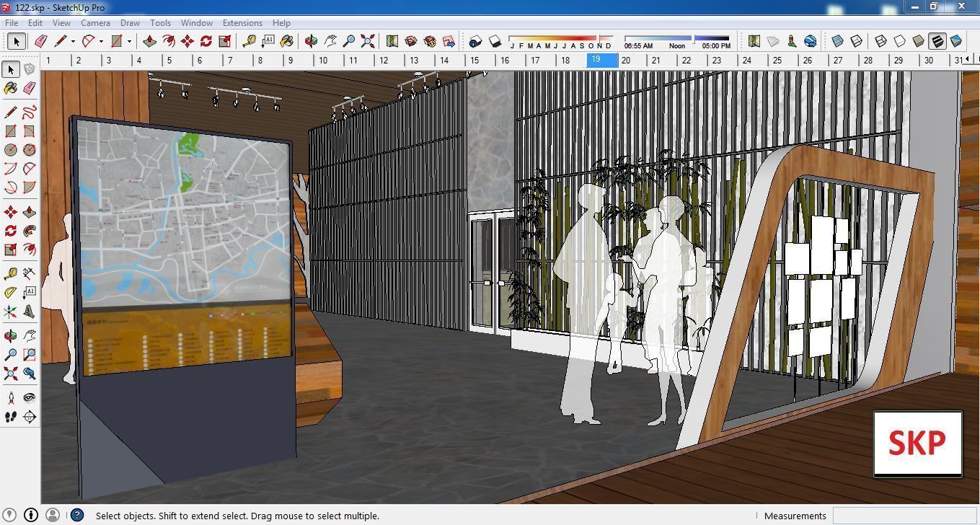The image size is (980, 525).
Task: Enable Wireframe face style
Action: (881, 41)
